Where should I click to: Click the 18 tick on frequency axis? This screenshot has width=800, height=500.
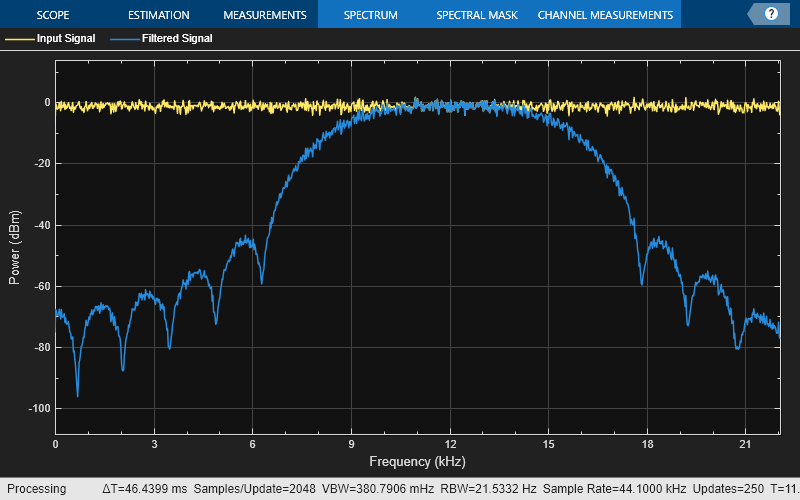647,444
